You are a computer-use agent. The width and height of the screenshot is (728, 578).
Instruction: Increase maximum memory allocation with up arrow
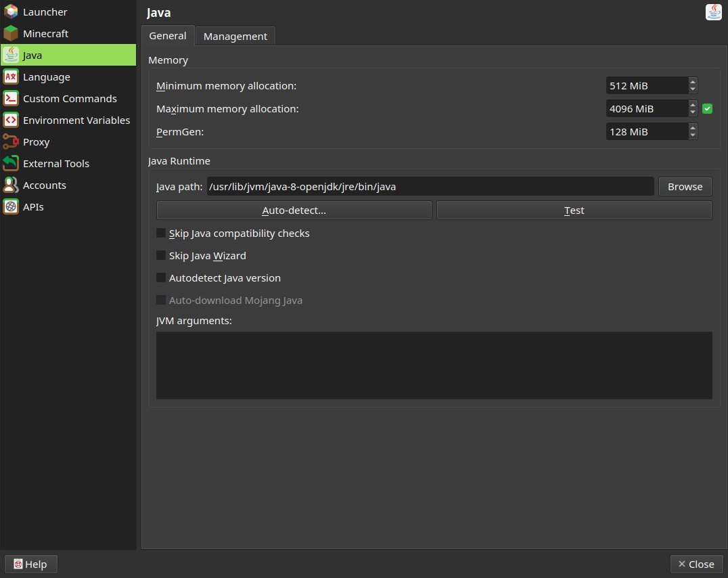tap(693, 105)
